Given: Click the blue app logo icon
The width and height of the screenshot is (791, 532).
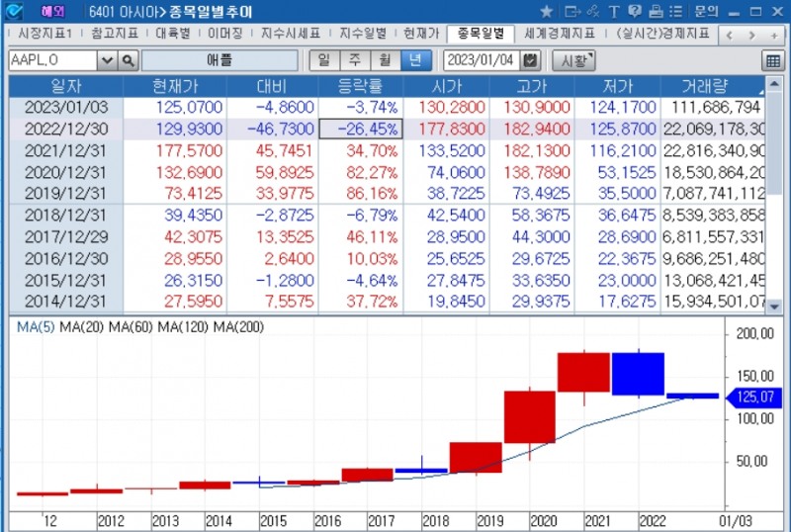Looking at the screenshot, I should click(14, 11).
